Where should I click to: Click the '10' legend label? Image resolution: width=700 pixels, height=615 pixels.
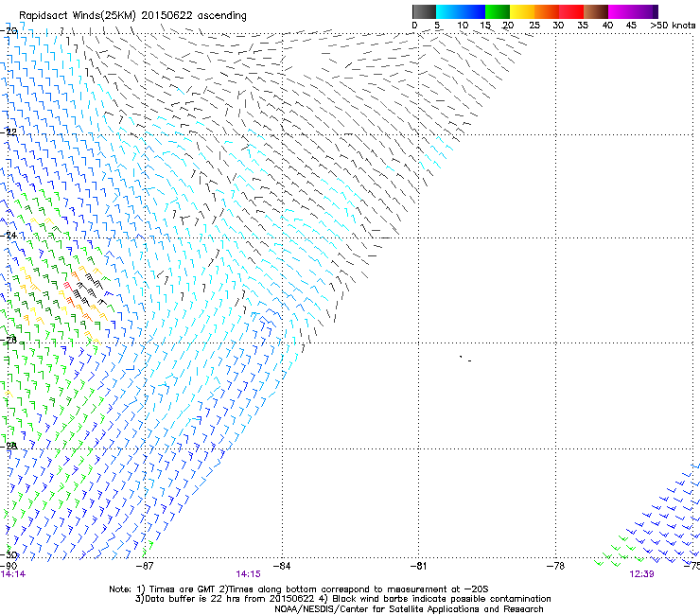coord(463,26)
